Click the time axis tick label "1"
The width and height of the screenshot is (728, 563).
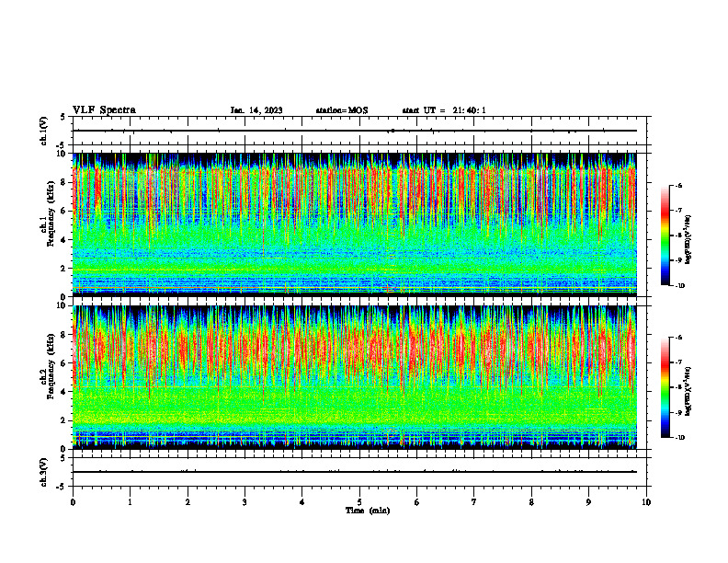(130, 502)
